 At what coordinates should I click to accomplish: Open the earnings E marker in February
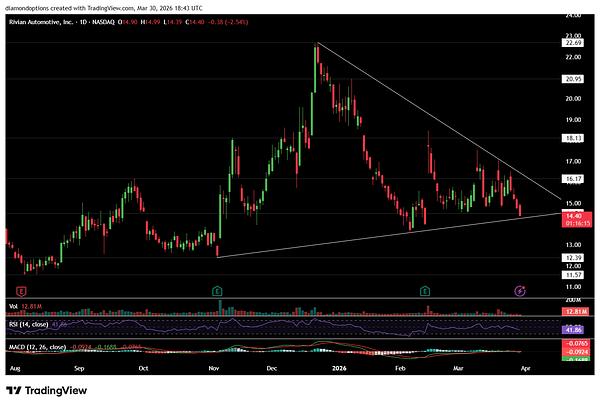pyautogui.click(x=425, y=291)
